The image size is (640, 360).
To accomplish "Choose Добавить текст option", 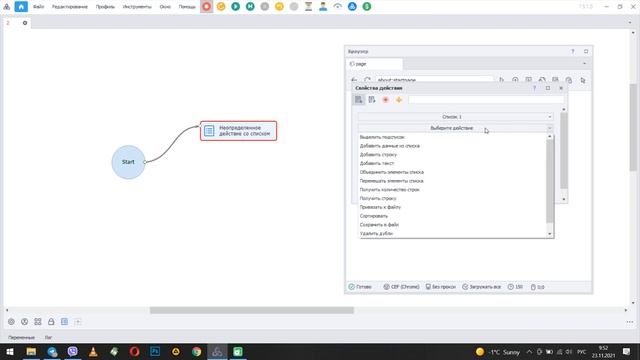I will click(x=377, y=163).
